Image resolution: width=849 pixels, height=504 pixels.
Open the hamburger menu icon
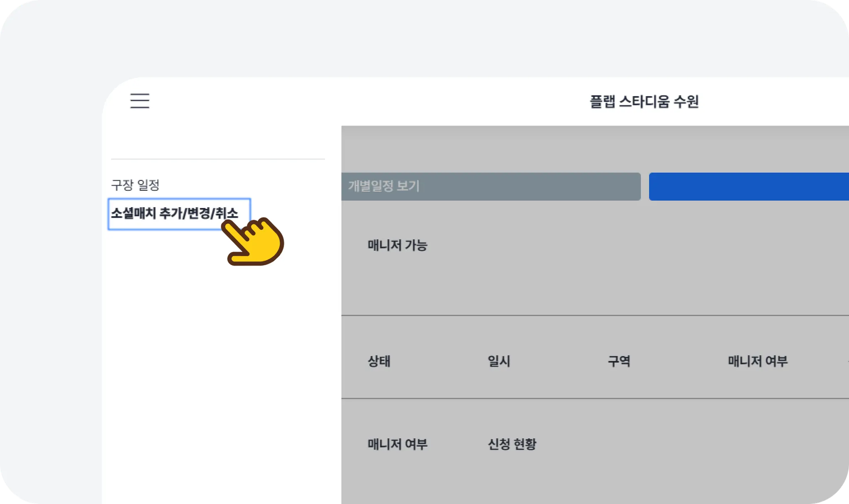[140, 101]
